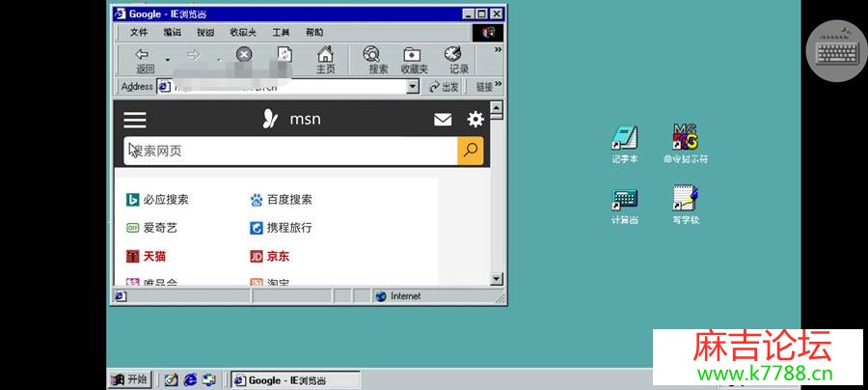Click the orange magnifier search button

[471, 151]
